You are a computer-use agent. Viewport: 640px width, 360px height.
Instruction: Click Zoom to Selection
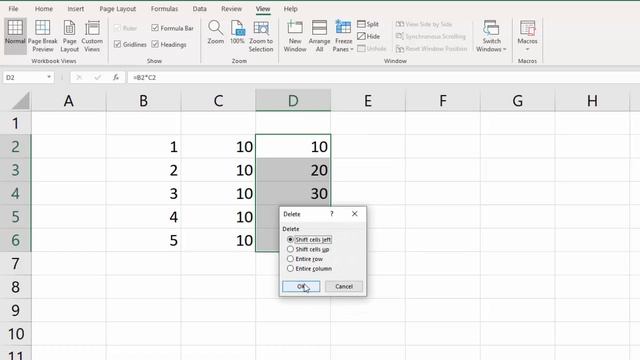click(261, 36)
